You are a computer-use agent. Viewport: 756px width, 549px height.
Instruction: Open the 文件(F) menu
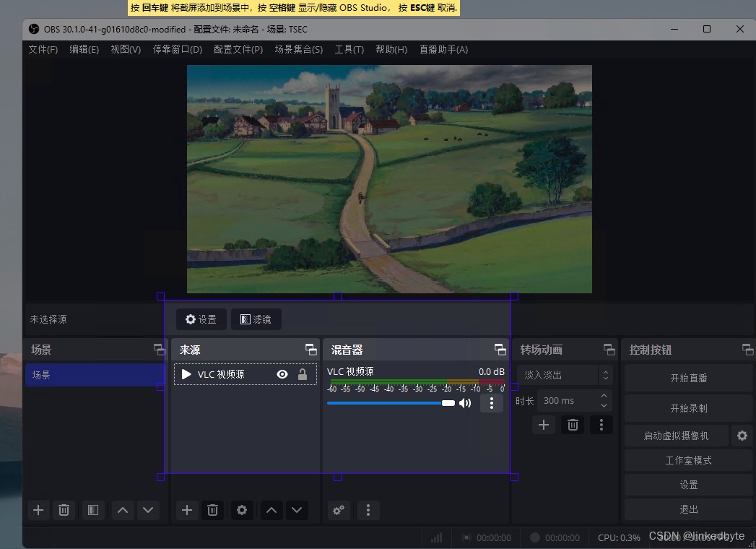click(43, 50)
